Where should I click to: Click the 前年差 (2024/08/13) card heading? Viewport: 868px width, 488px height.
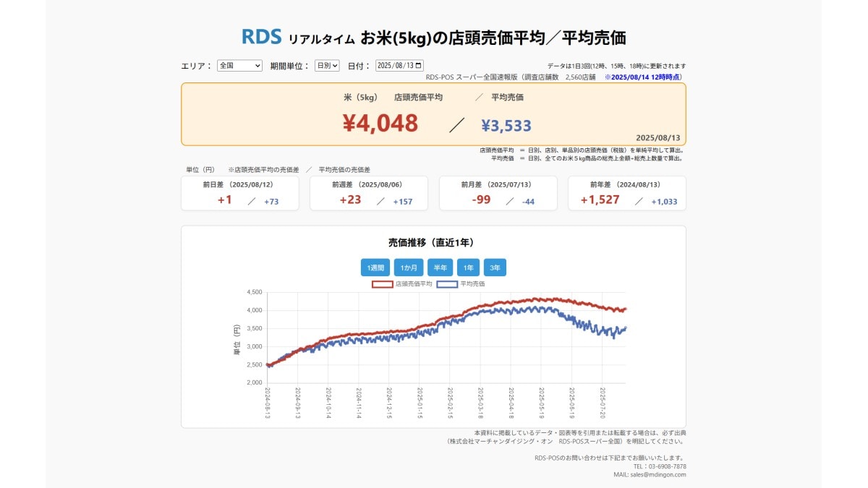tap(626, 184)
